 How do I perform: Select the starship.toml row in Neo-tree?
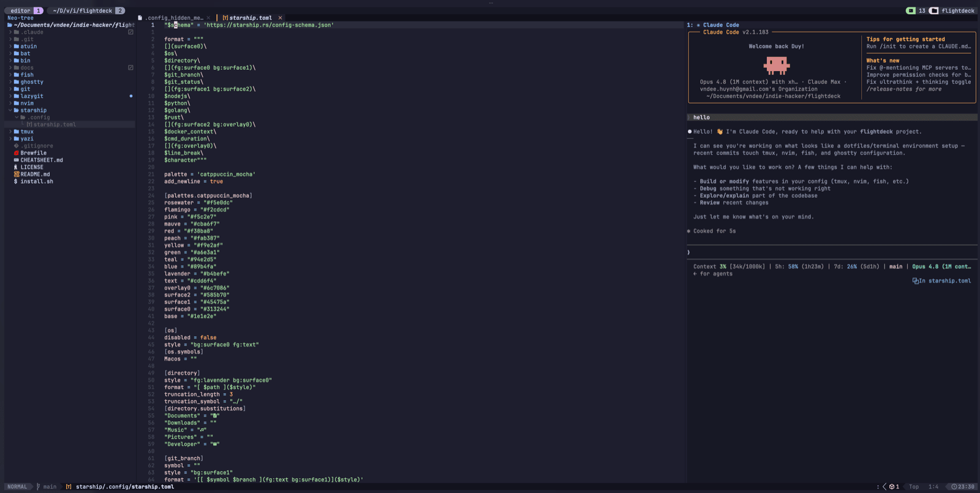(x=70, y=124)
